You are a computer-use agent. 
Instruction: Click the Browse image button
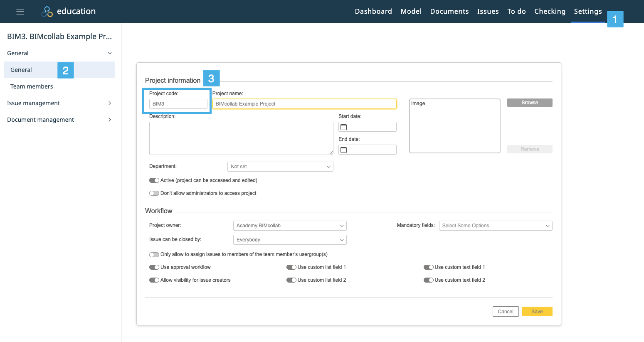pyautogui.click(x=530, y=103)
